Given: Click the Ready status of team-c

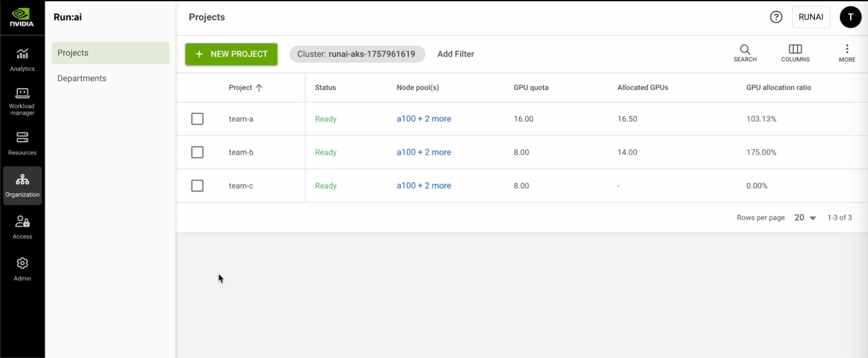Looking at the screenshot, I should (x=326, y=186).
